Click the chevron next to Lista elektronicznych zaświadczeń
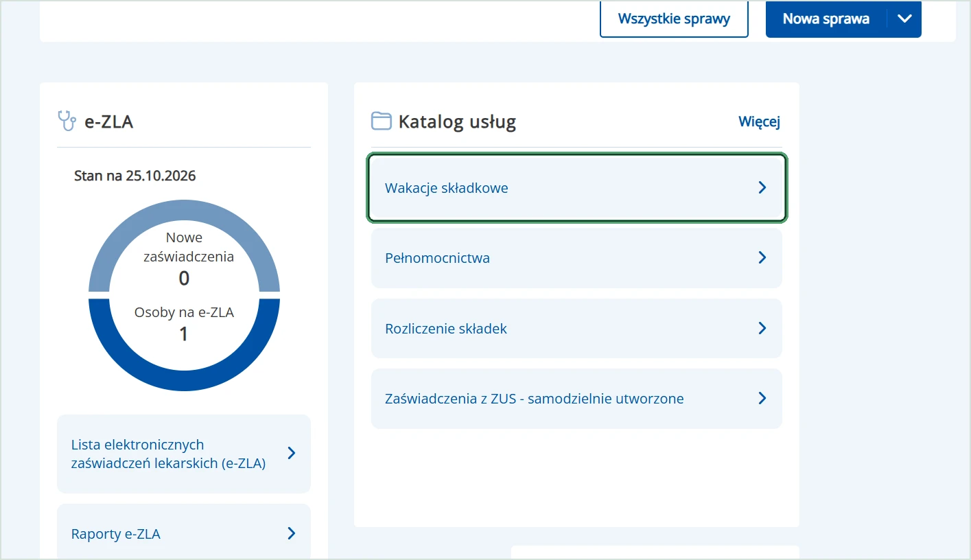Screen dimensions: 971x560 coord(292,453)
